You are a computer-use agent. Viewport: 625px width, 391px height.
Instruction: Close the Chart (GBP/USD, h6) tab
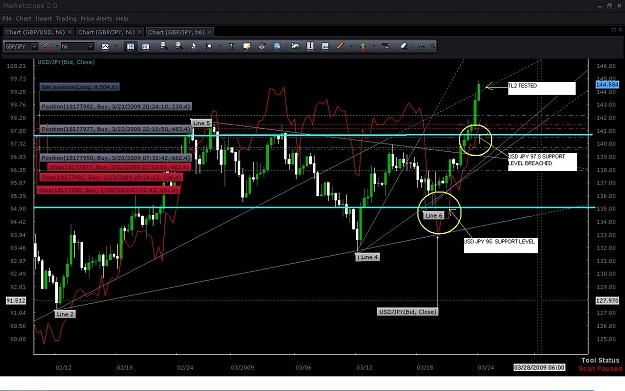click(70, 32)
